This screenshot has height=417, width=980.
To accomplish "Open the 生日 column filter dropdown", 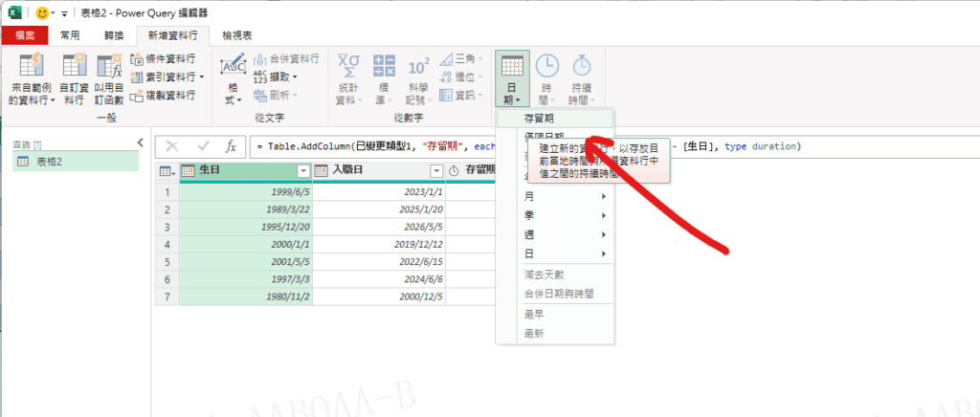I will coord(304,170).
